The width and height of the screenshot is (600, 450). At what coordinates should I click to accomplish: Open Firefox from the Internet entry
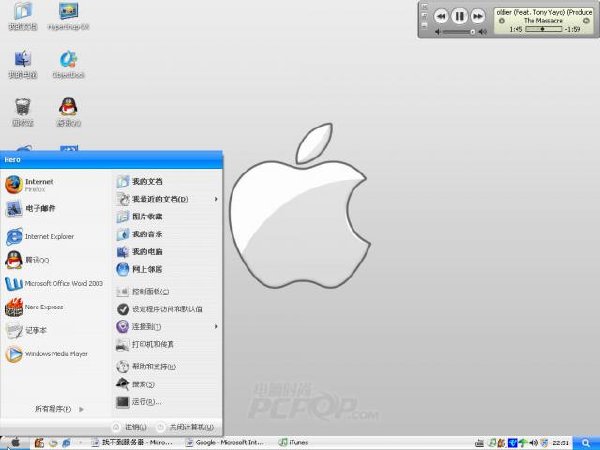coord(31,184)
